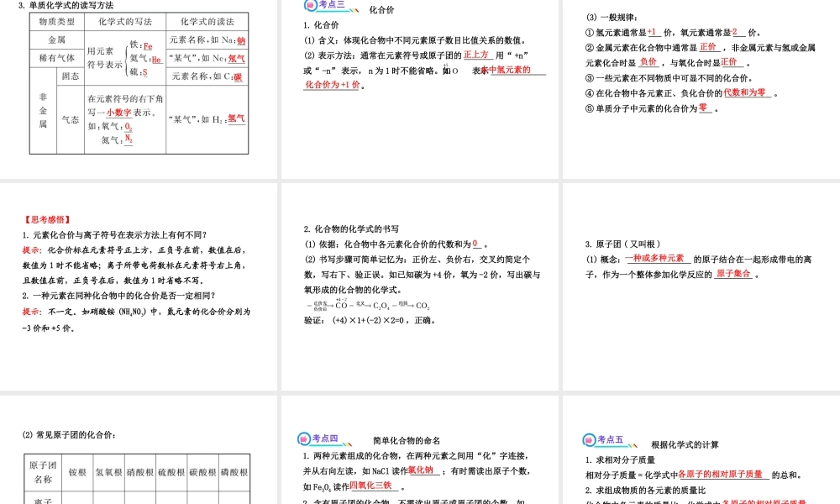
Task: Click the red answer 正上方
Action: tap(476, 55)
